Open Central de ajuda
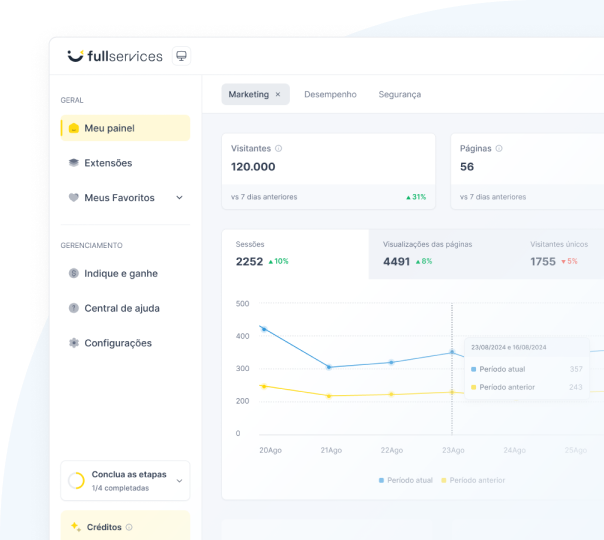The height and width of the screenshot is (540, 604). (121, 308)
